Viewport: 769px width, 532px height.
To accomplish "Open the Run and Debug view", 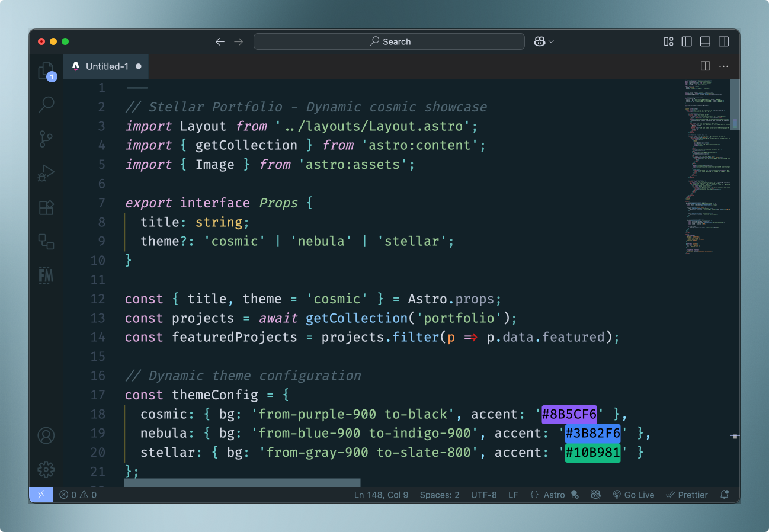I will click(x=46, y=174).
